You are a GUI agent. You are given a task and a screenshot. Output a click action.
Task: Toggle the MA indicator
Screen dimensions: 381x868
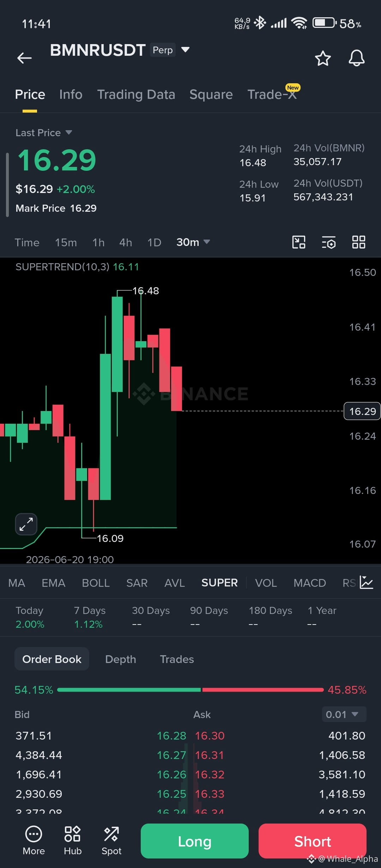[17, 583]
